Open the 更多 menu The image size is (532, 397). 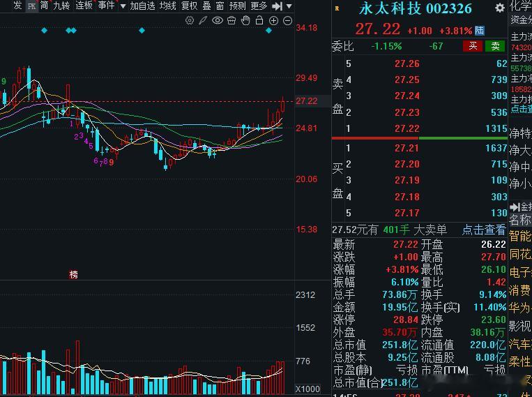(x=259, y=6)
